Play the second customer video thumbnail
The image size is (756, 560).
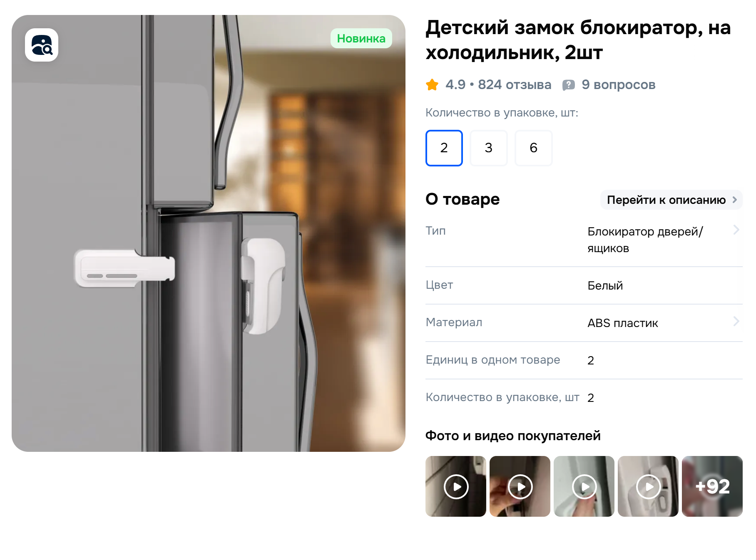(520, 486)
